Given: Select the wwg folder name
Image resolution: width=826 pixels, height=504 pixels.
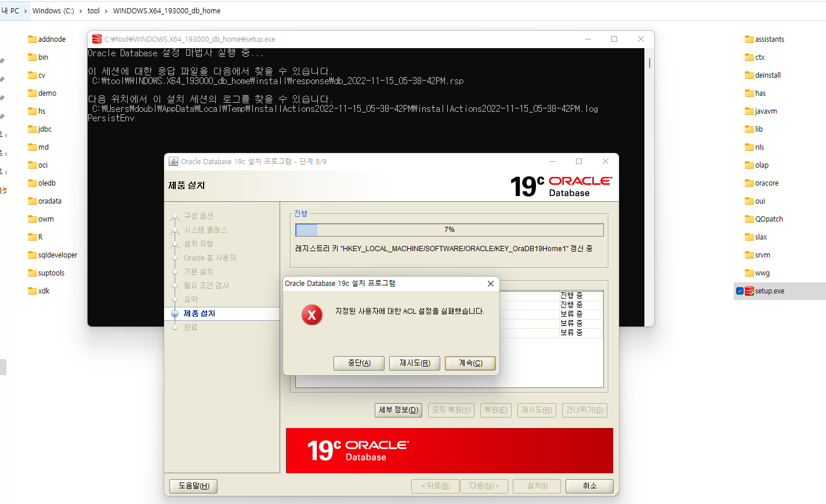Looking at the screenshot, I should [x=762, y=273].
